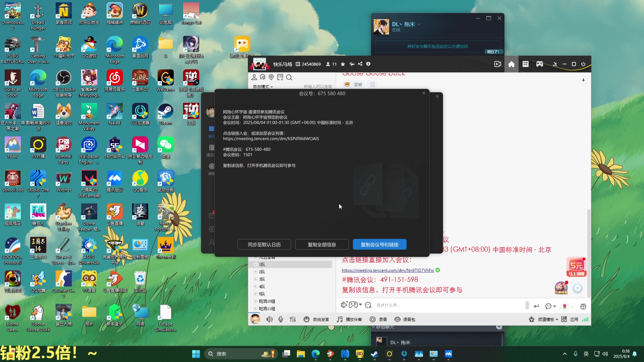
Task: Click the font style icon in chat box
Action: (368, 305)
